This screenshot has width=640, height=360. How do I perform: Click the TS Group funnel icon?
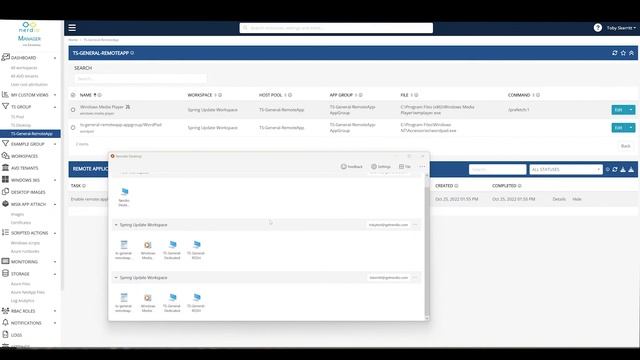click(x=5, y=107)
